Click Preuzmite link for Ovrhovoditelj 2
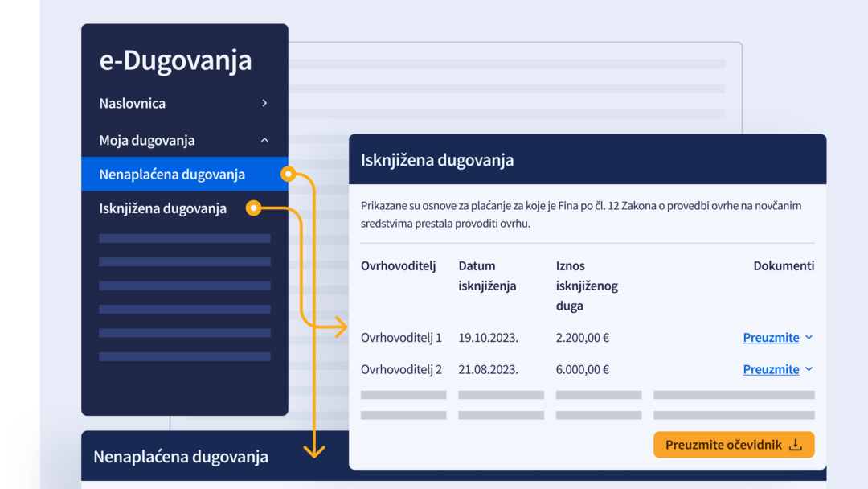This screenshot has height=489, width=868. coord(771,369)
